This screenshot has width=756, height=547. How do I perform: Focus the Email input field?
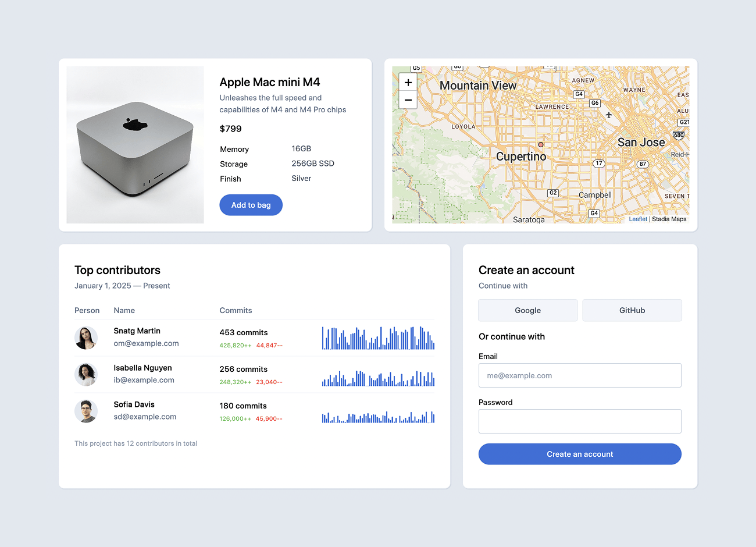580,375
